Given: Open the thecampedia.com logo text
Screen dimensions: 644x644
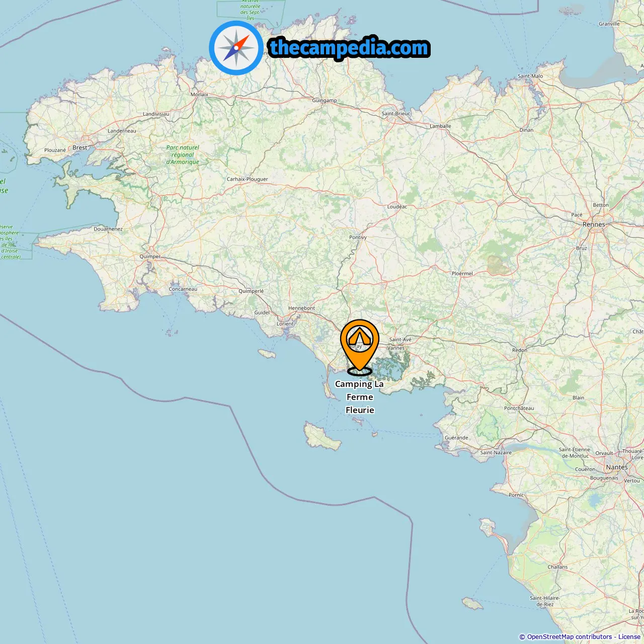Looking at the screenshot, I should 349,48.
